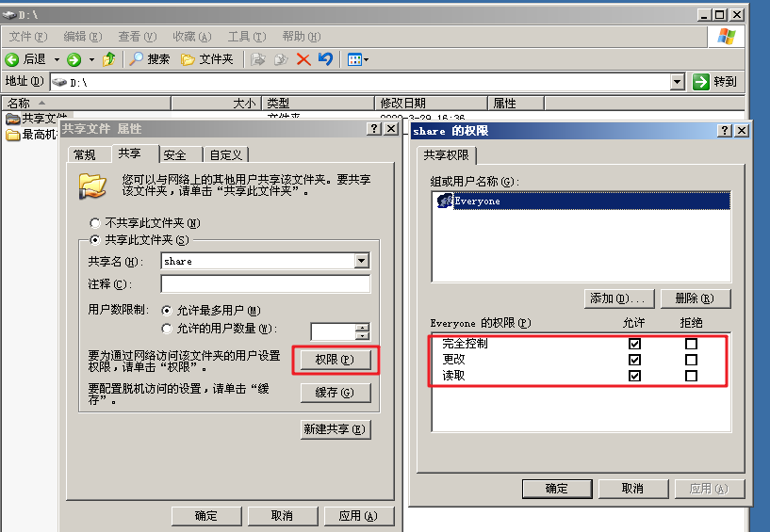Expand the Forward button history arrow
The height and width of the screenshot is (532, 770).
coord(91,60)
